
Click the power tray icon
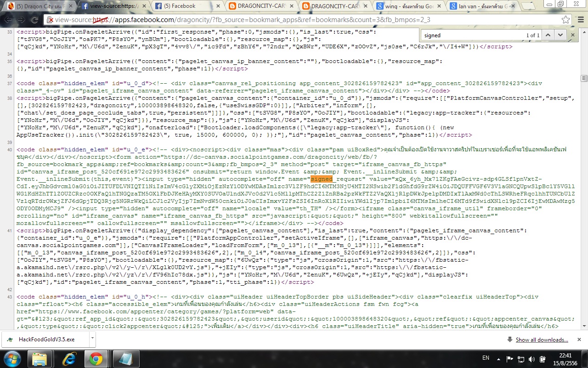[x=543, y=359]
